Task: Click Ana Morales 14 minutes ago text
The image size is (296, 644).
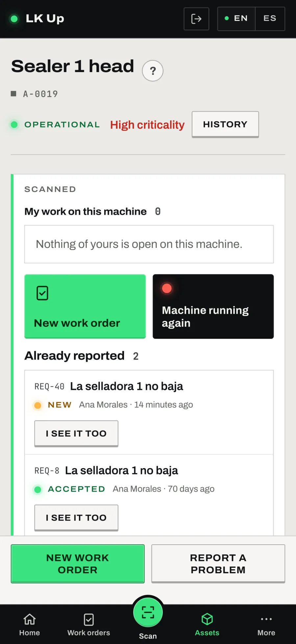Action: tap(136, 405)
